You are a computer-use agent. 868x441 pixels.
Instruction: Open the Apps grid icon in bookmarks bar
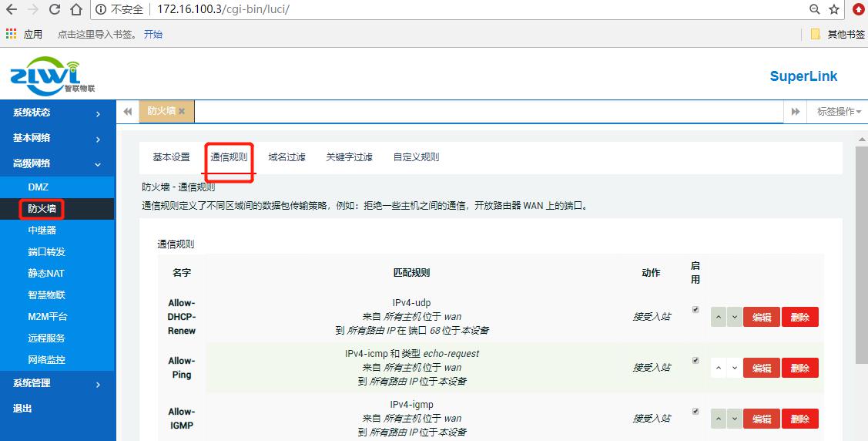coord(11,34)
